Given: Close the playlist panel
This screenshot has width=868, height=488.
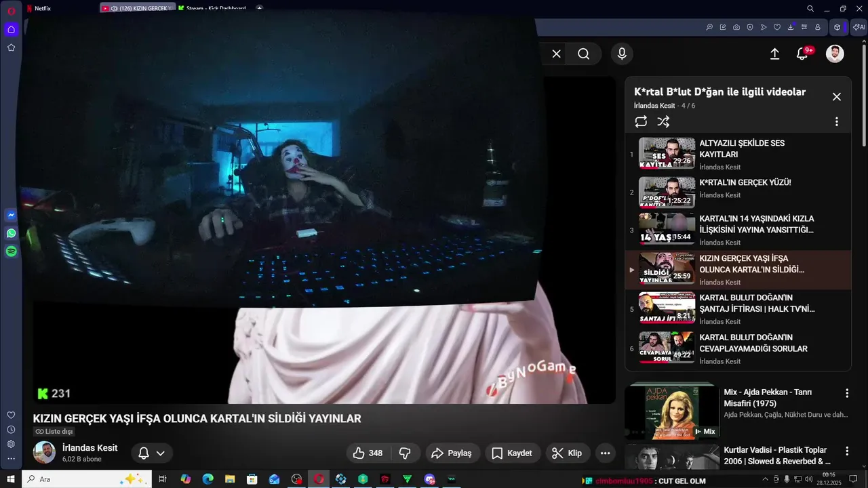Looking at the screenshot, I should (x=836, y=97).
